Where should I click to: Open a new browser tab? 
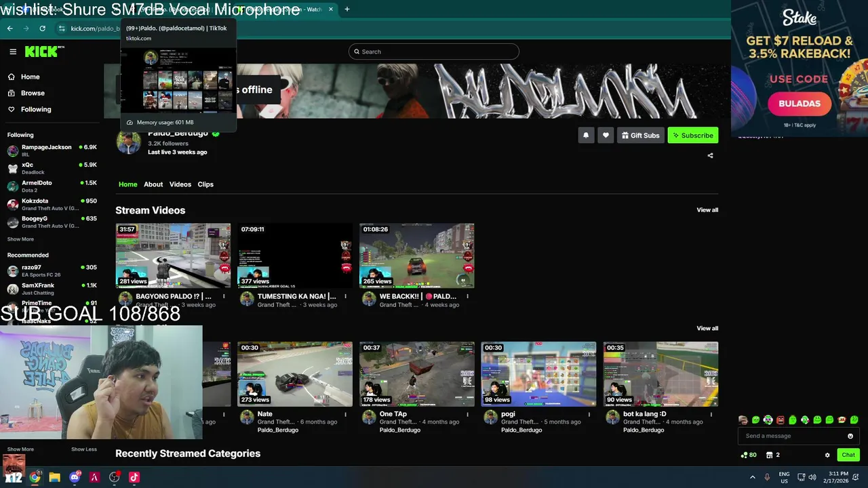pyautogui.click(x=347, y=9)
